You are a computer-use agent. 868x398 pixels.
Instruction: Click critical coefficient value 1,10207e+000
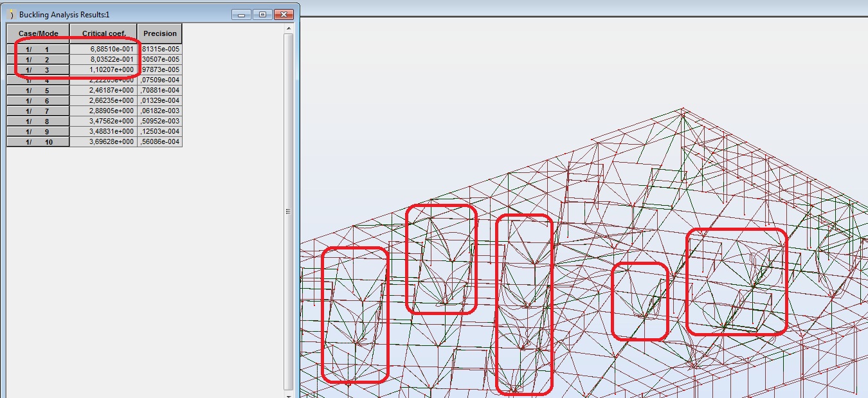[x=104, y=69]
